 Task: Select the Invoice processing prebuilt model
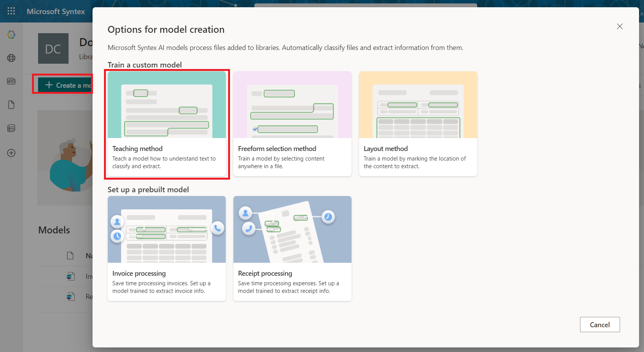click(x=167, y=248)
